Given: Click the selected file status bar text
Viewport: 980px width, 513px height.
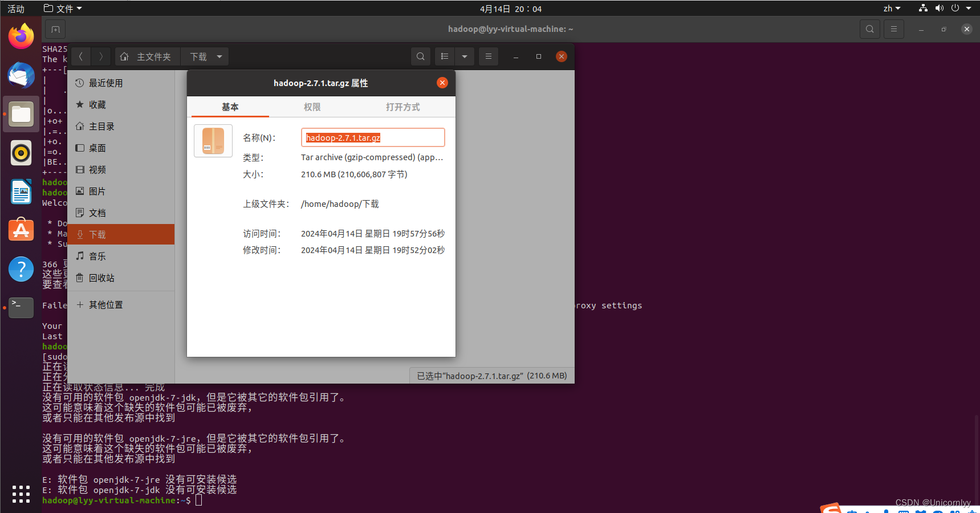Looking at the screenshot, I should [x=491, y=376].
